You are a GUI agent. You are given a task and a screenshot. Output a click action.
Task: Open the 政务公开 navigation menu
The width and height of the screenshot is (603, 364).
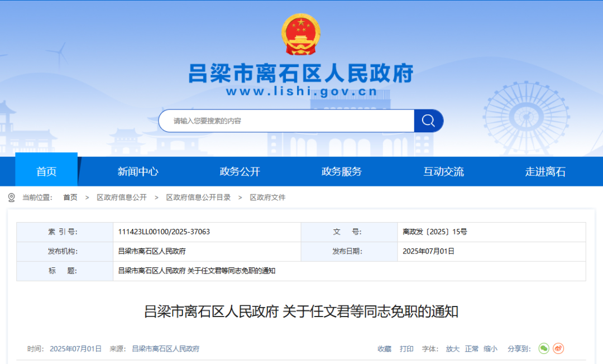[x=239, y=171]
